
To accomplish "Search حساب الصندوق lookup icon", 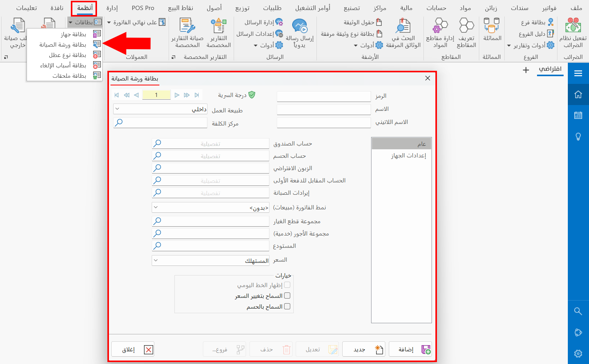I will click(157, 143).
